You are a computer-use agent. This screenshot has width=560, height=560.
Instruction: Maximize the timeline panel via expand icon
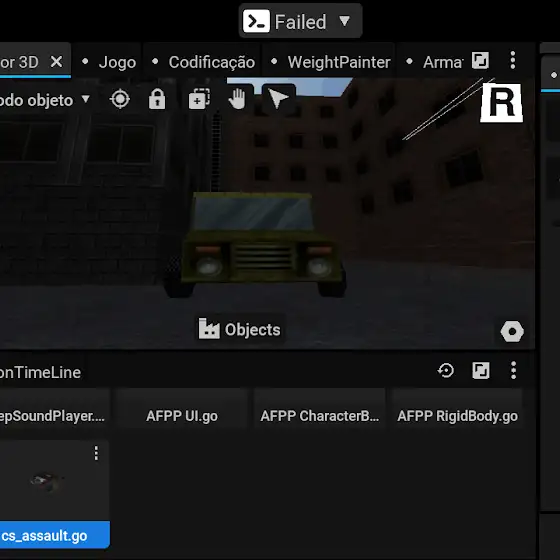[481, 370]
